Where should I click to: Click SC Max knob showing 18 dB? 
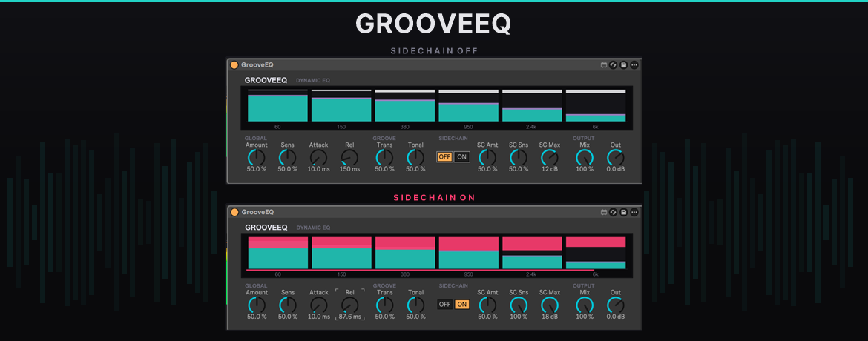tap(550, 305)
